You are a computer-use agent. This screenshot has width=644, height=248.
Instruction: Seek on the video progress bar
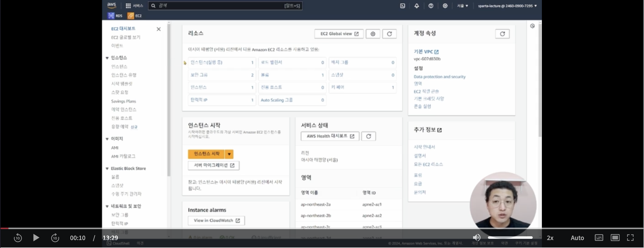322,228
